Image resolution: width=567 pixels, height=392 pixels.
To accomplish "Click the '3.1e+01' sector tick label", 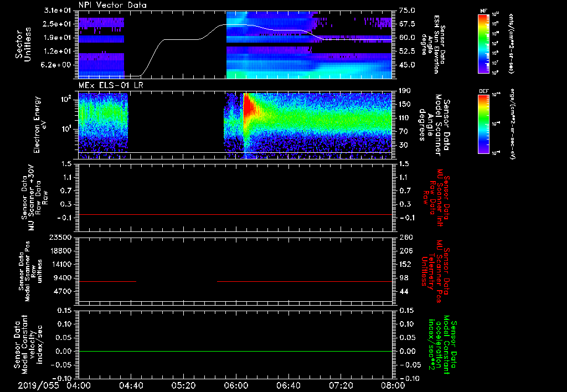I will coord(58,11).
